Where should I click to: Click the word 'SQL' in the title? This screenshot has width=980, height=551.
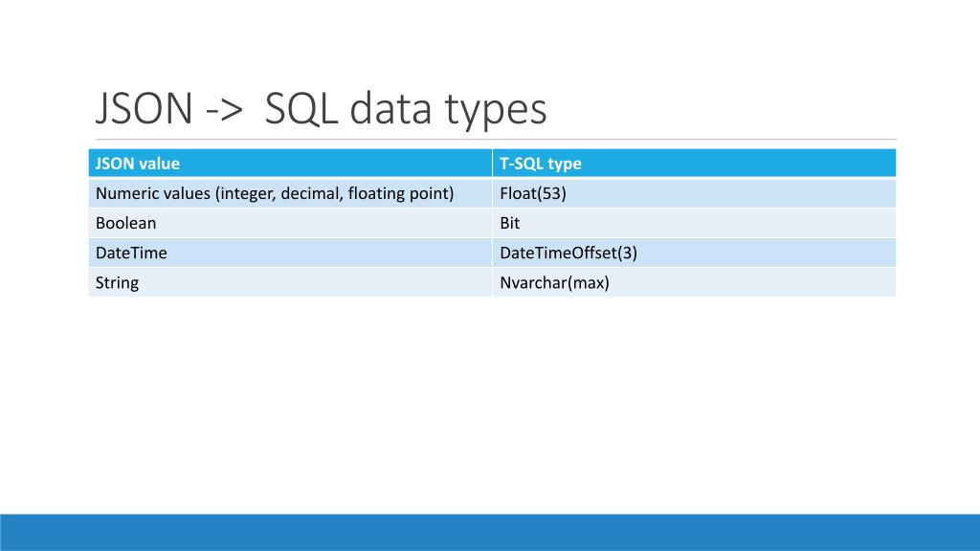301,110
